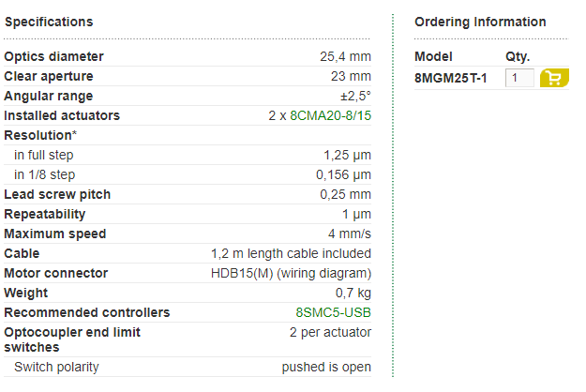The height and width of the screenshot is (392, 586).
Task: Click the Specifications heading
Action: (49, 22)
